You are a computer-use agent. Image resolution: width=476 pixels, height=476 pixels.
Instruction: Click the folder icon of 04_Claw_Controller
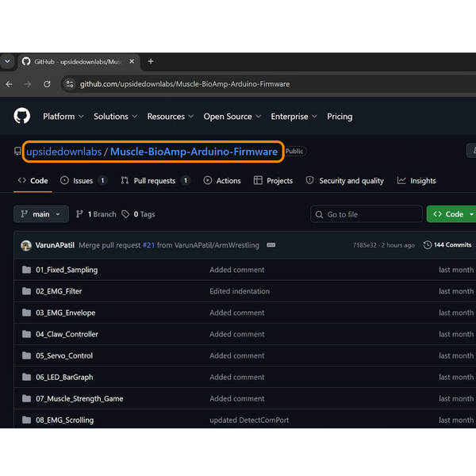(26, 334)
